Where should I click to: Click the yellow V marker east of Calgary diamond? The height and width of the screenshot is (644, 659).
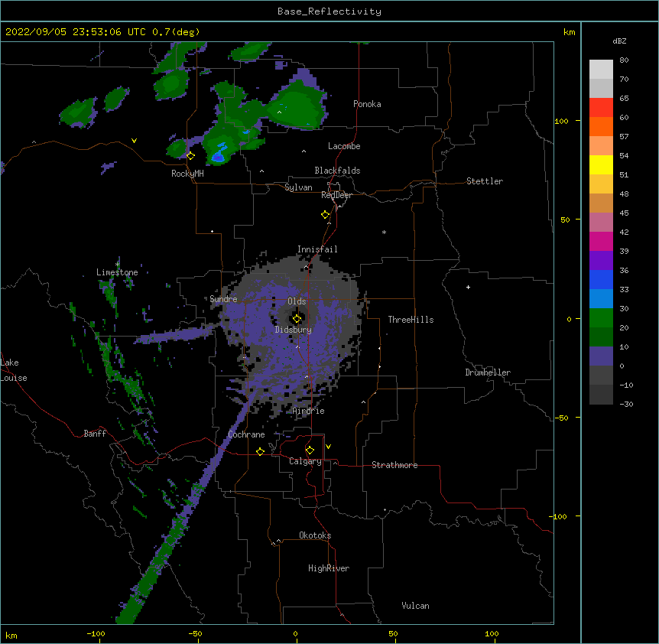click(x=328, y=447)
